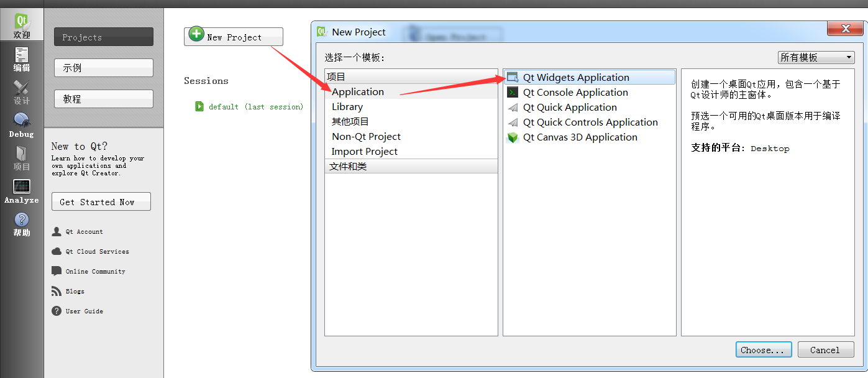Close the New Project dialog
Viewport: 868px width, 378px height.
coord(845,29)
